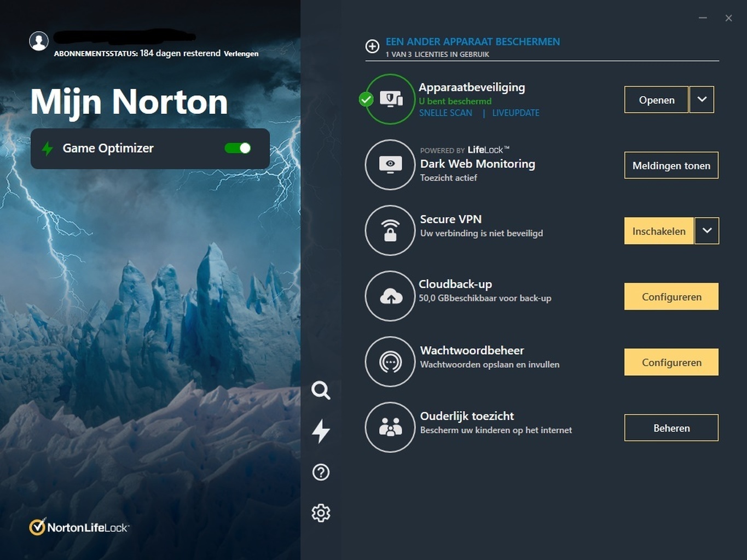Viewport: 747px width, 560px height.
Task: Click 'Uw verbinding is niet beveiligd' text
Action: [x=482, y=233]
